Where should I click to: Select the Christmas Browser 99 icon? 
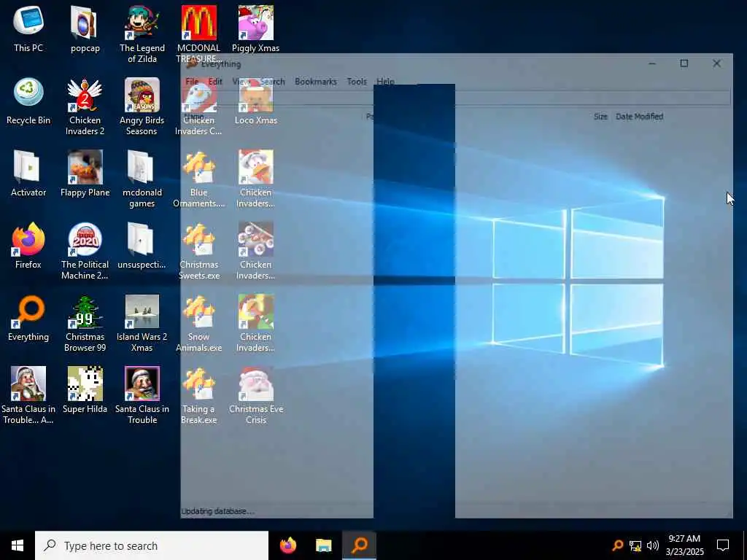click(x=85, y=323)
